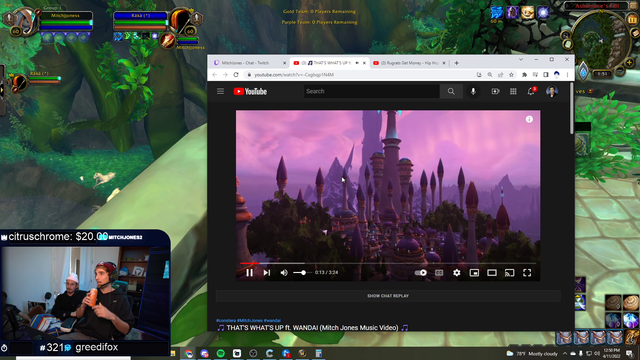Toggle the Autoplay switch
This screenshot has height=360, width=640.
pos(420,273)
